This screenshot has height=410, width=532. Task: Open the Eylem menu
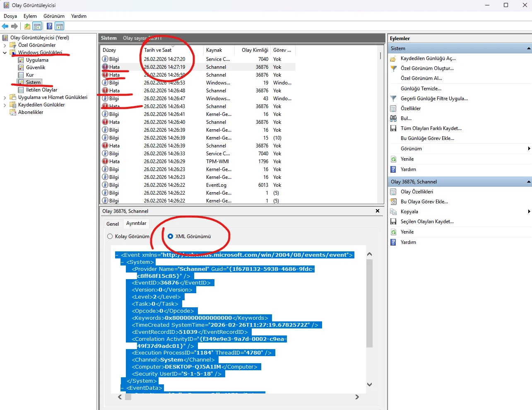coord(30,16)
